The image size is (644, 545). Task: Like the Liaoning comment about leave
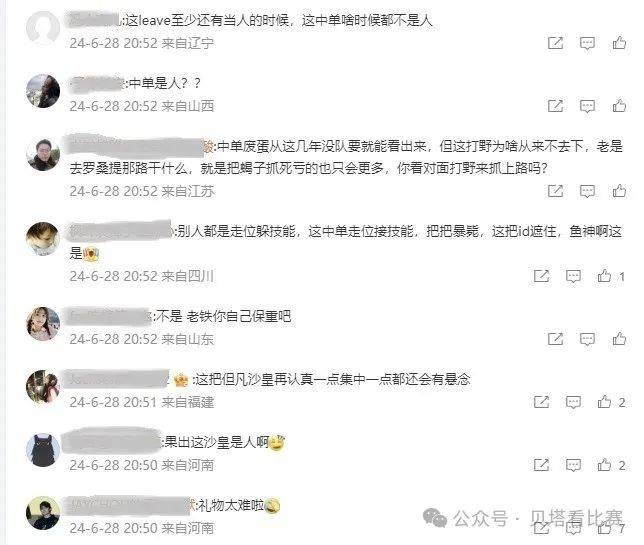pos(619,43)
